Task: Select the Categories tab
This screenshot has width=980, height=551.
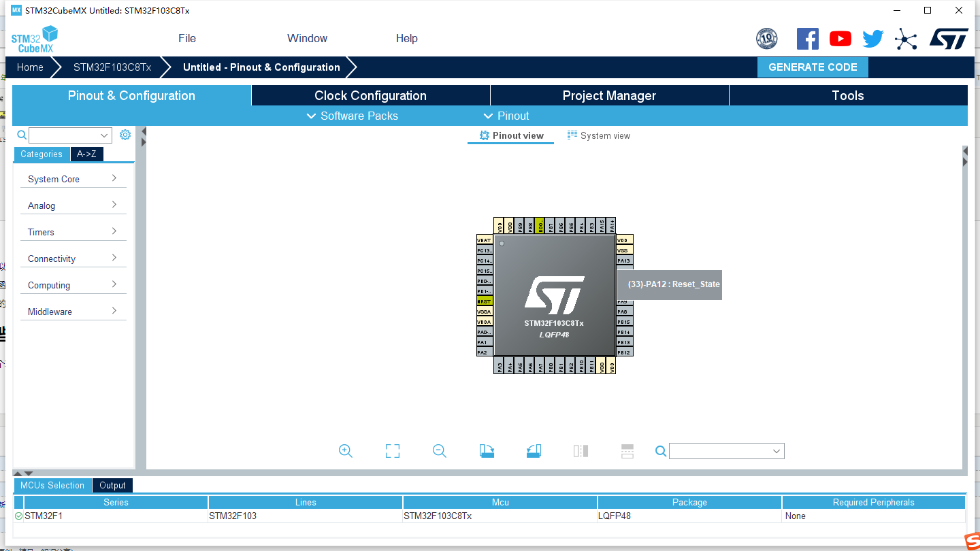Action: coord(42,154)
